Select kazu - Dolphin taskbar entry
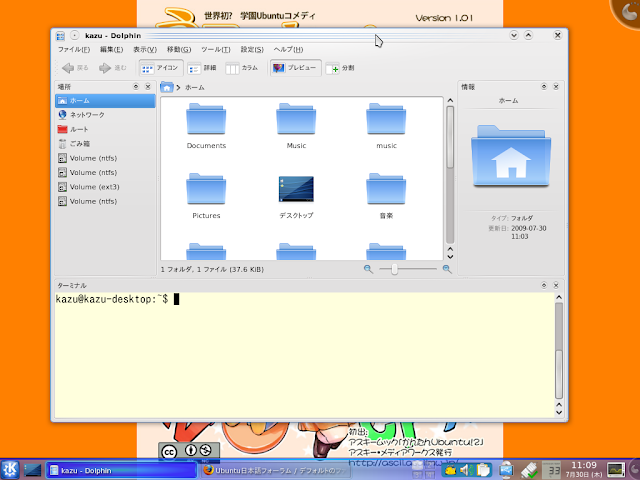This screenshot has height=480, width=640. [x=122, y=471]
